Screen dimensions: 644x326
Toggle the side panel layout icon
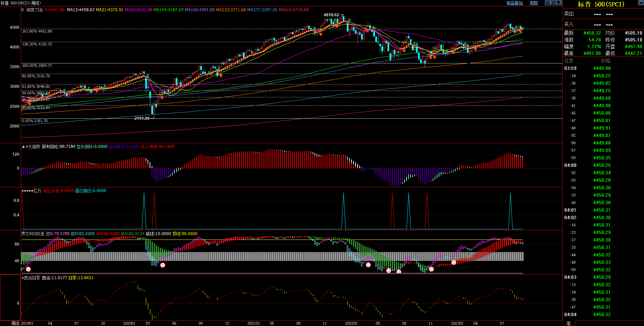[559, 3]
